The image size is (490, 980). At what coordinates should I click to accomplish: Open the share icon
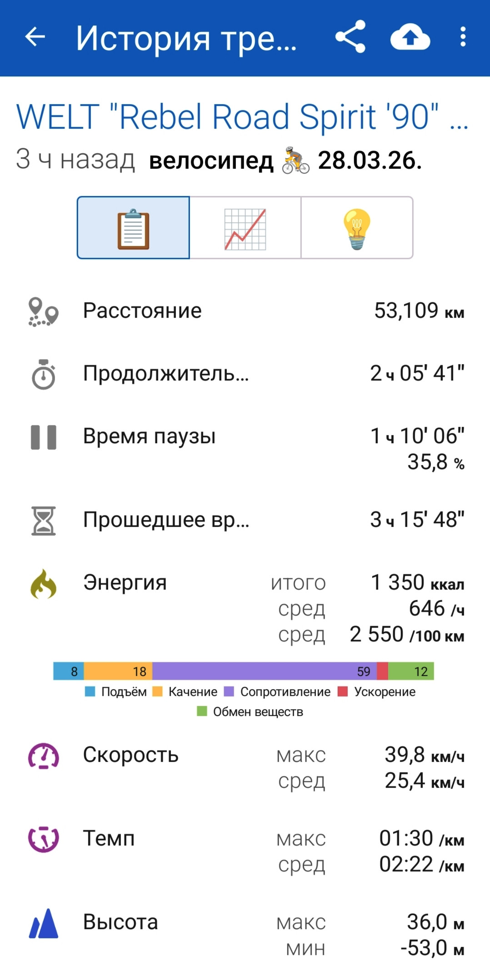pyautogui.click(x=350, y=37)
